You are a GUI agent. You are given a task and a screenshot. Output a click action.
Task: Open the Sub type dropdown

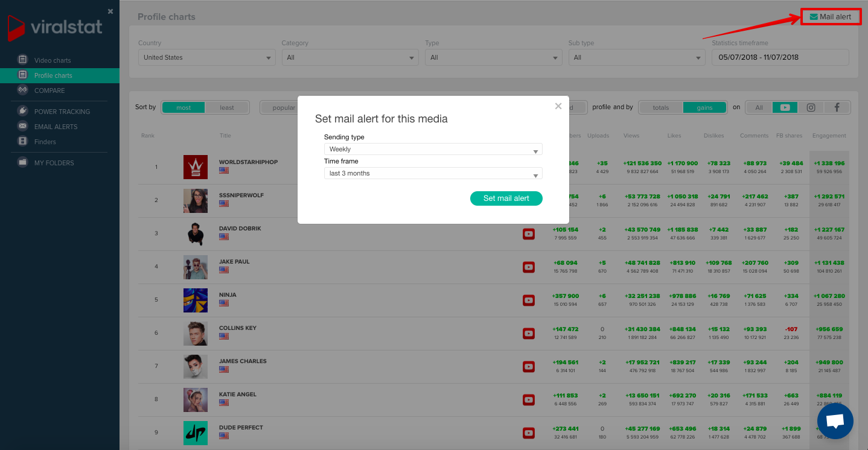[x=637, y=57]
